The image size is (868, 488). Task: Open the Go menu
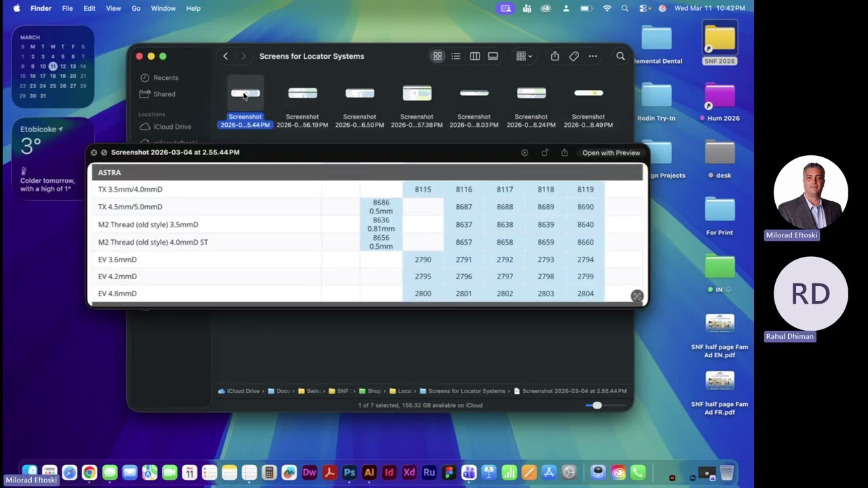[136, 8]
